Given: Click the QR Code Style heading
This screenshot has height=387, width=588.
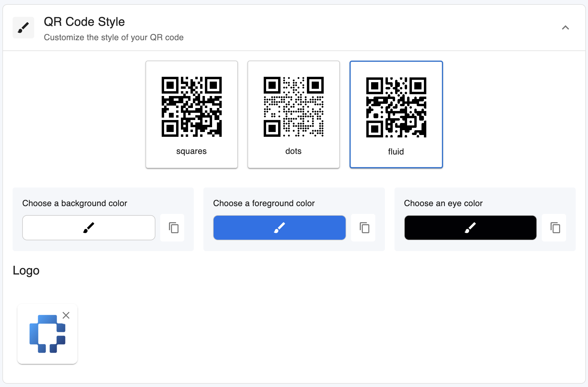Looking at the screenshot, I should pos(84,22).
